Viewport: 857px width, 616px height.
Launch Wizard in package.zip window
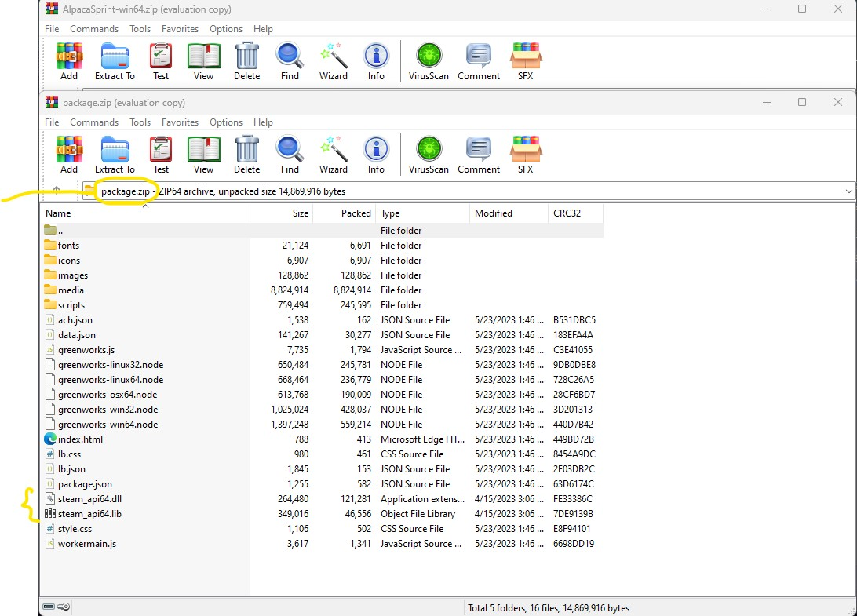(x=334, y=155)
